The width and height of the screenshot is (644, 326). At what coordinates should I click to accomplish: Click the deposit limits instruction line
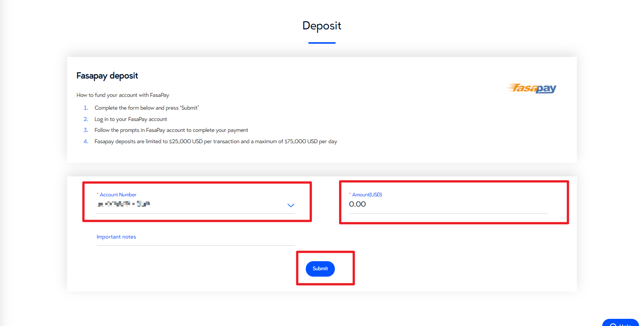pos(216,142)
